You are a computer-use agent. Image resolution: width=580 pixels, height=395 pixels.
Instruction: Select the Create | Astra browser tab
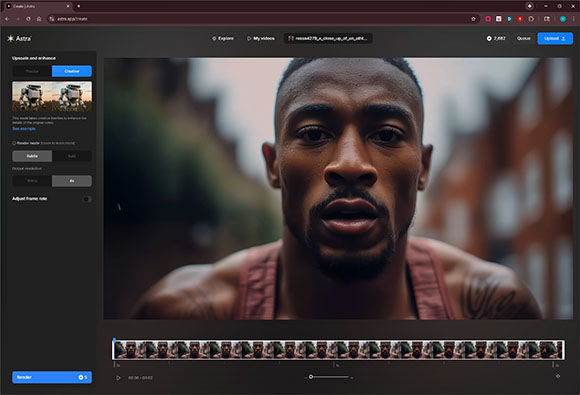click(38, 6)
